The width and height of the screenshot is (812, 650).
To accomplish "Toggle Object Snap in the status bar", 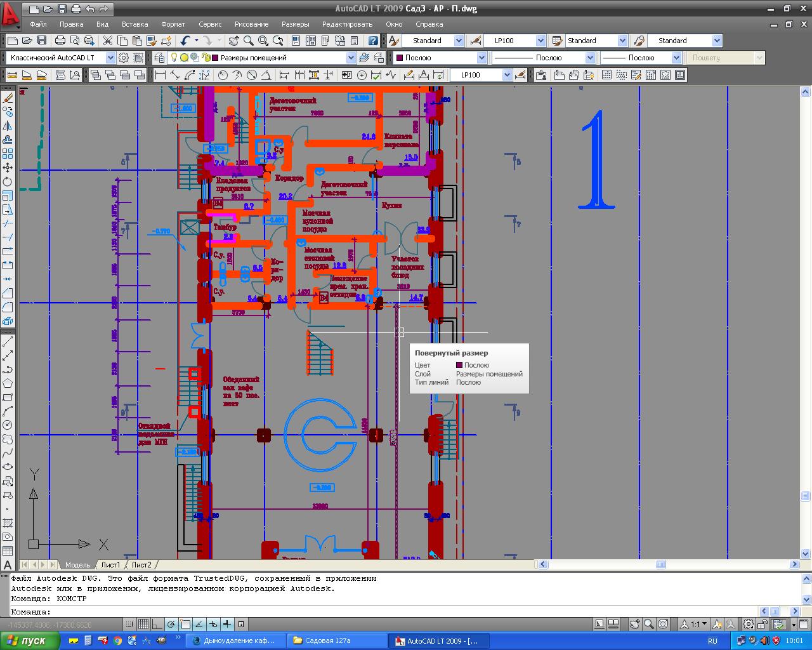I will 185,624.
